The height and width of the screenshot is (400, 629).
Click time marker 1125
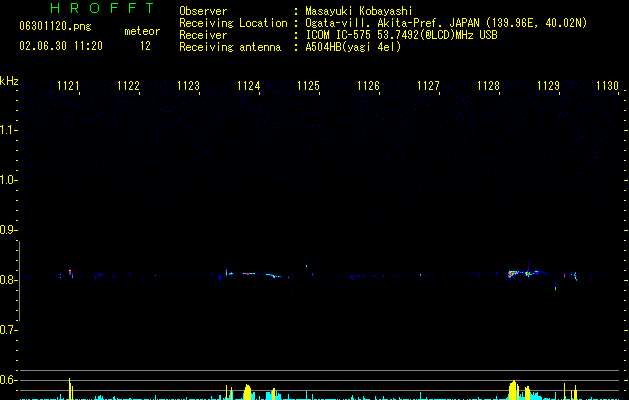308,86
